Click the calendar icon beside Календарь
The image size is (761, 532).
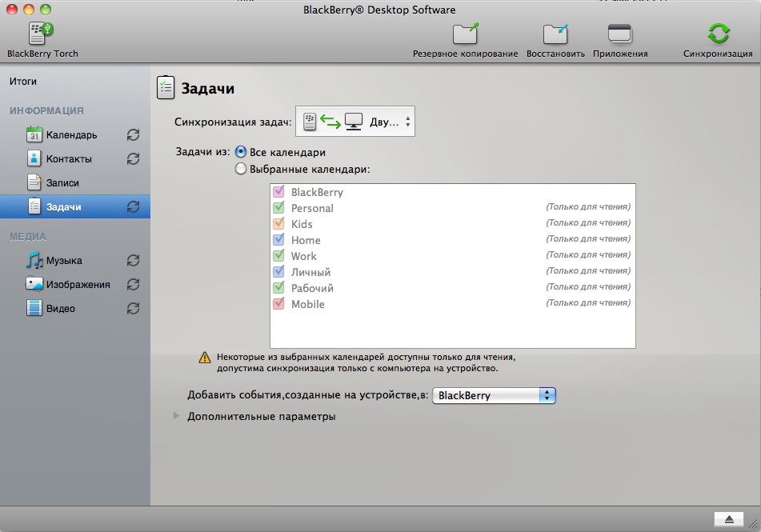[x=34, y=134]
